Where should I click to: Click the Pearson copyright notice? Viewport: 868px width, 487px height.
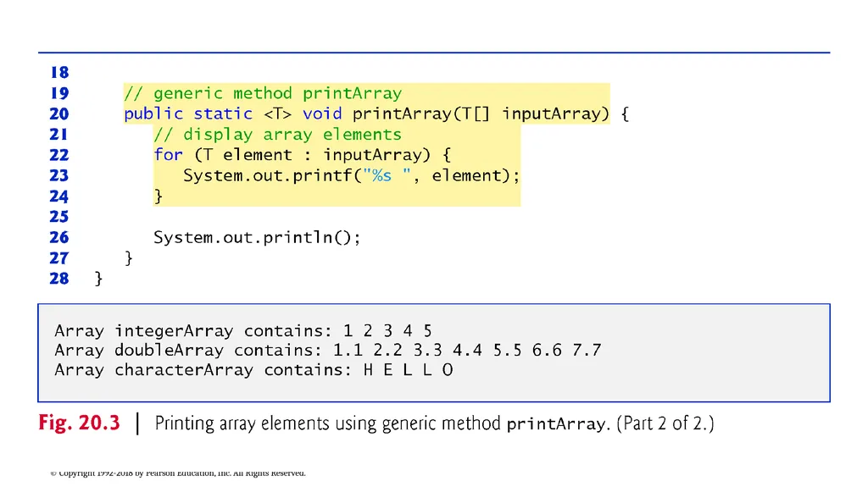[x=178, y=473]
